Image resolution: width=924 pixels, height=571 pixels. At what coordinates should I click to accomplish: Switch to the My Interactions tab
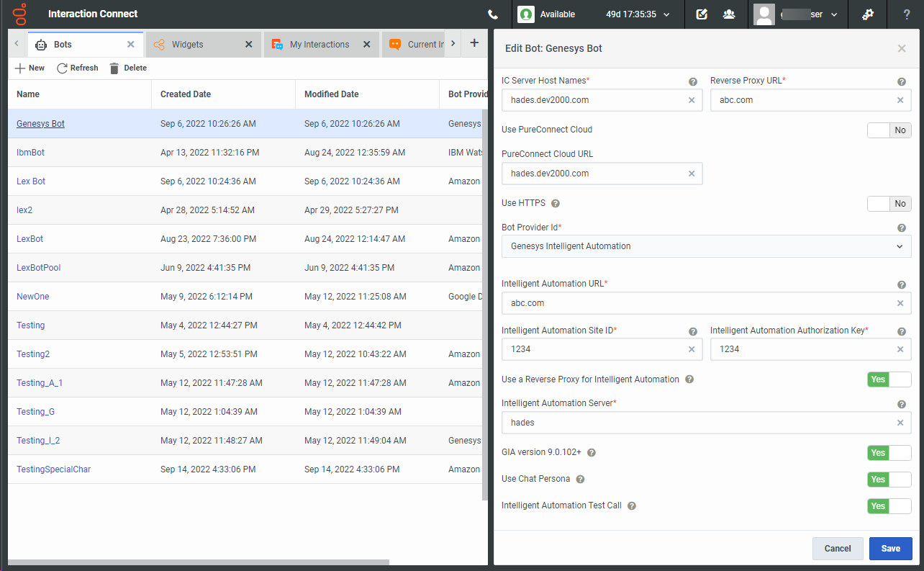(319, 45)
